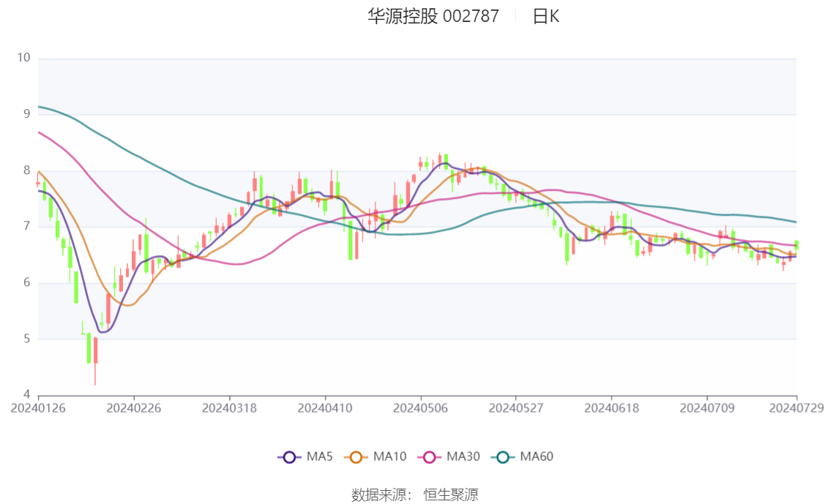This screenshot has width=830, height=504.
Task: Click y-axis value label 10
Action: [x=24, y=58]
